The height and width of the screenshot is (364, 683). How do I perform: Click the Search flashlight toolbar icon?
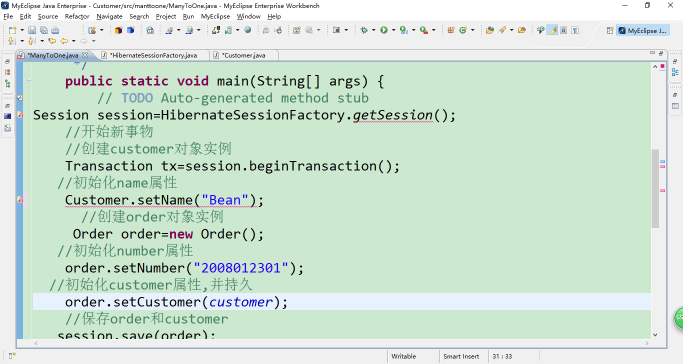point(502,30)
